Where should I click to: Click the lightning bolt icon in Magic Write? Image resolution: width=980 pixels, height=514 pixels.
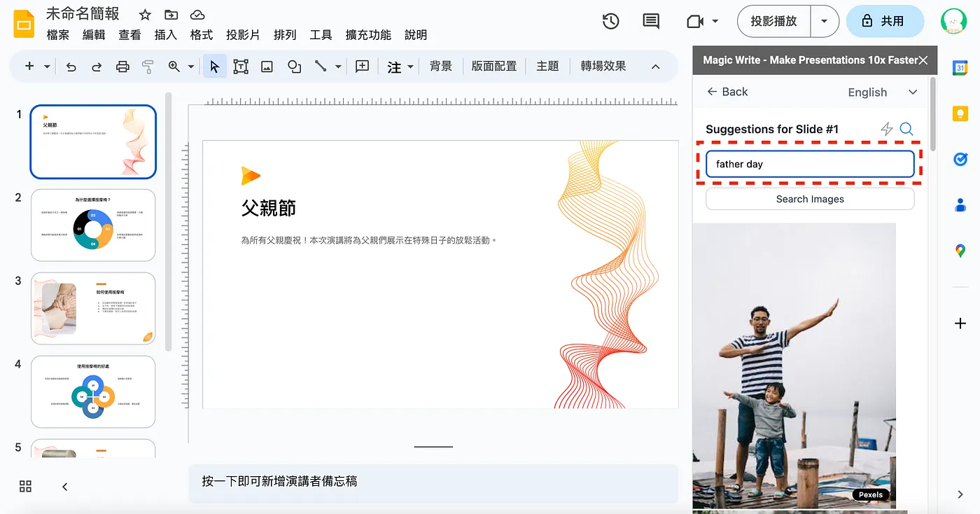[x=887, y=129]
